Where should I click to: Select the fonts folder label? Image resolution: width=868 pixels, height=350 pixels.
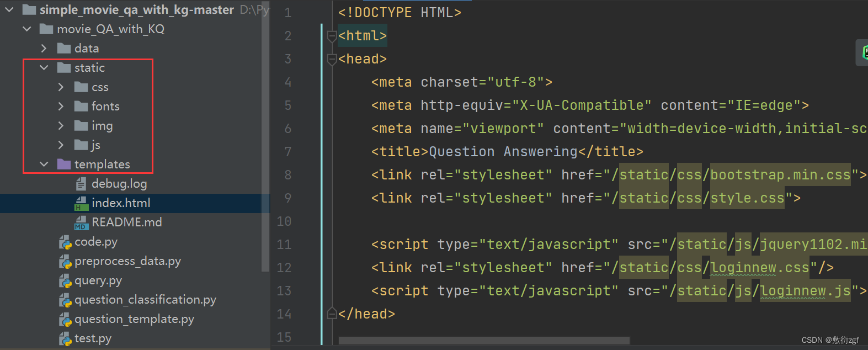pyautogui.click(x=105, y=106)
